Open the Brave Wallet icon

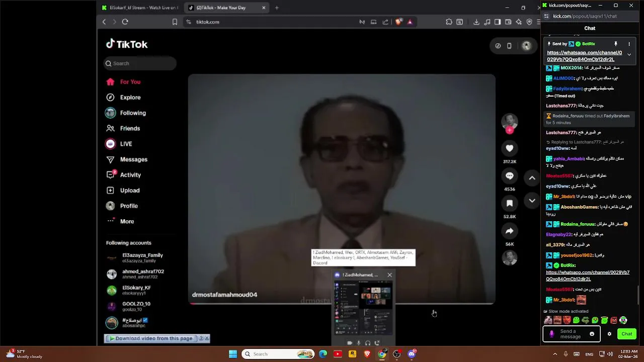click(508, 22)
